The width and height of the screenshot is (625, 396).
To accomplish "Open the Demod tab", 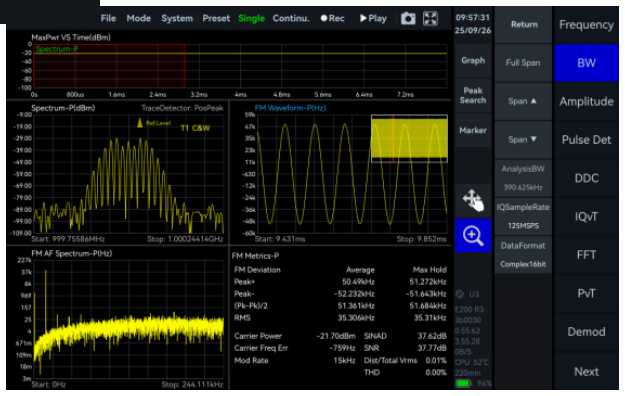I will (x=586, y=331).
